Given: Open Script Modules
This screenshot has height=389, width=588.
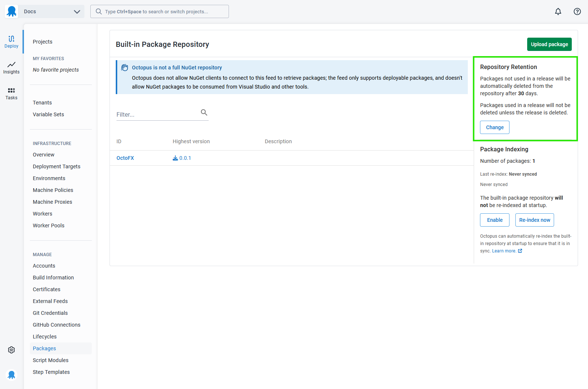Looking at the screenshot, I should tap(51, 360).
